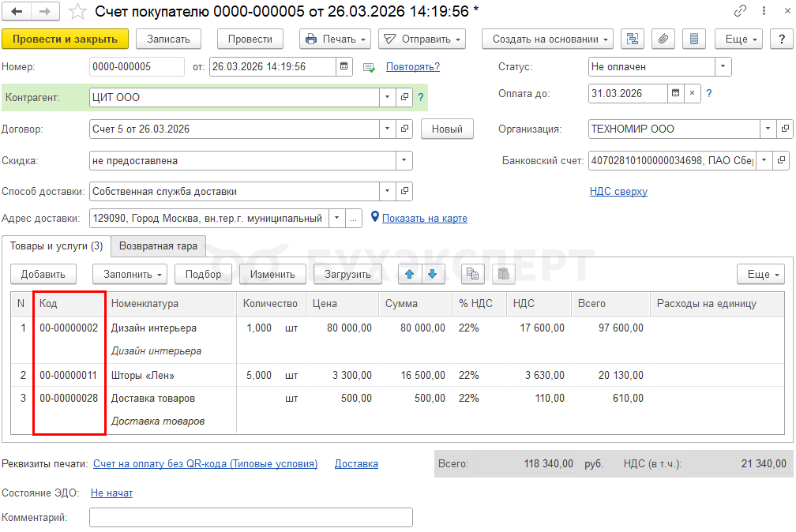Copy selected rows in goods table
Viewport: 796px width, 532px height.
pos(473,274)
